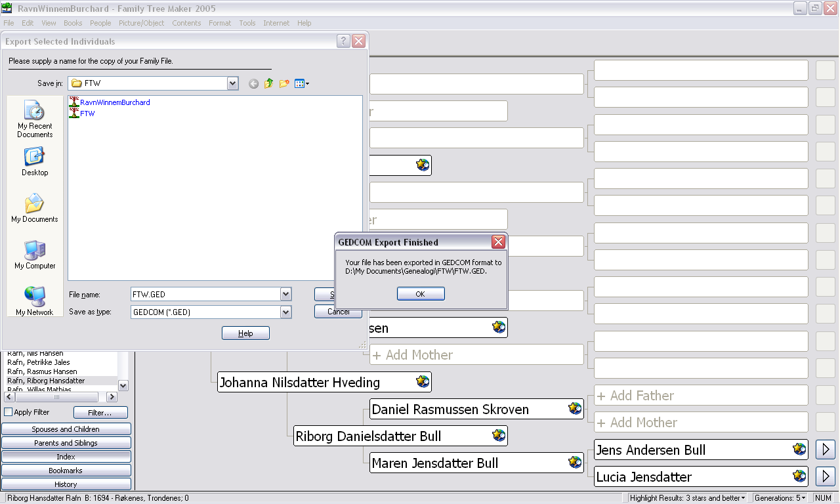This screenshot has width=840, height=504.
Task: Click OK in GEDCOM Export Finished dialog
Action: click(x=421, y=294)
